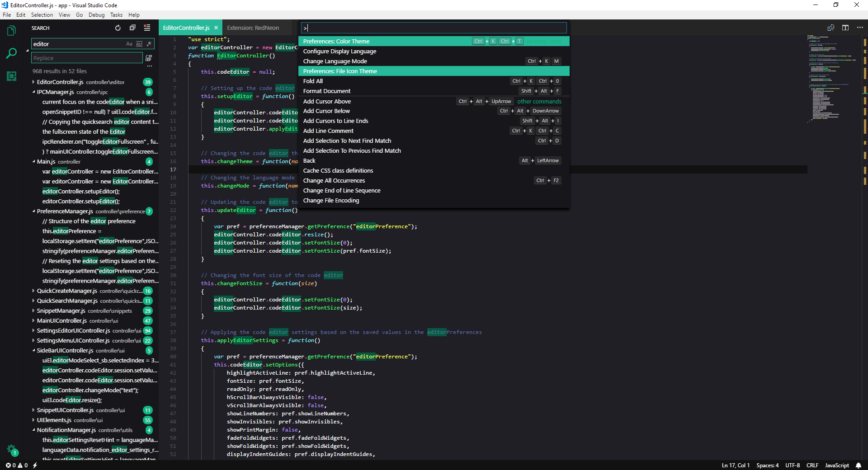Focus the command palette input box

coord(434,28)
